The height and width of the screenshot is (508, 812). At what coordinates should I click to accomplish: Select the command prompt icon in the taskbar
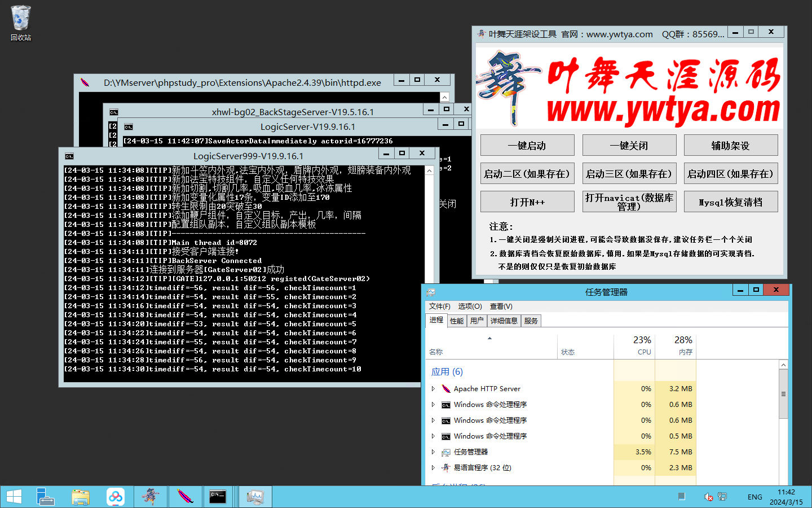(x=219, y=497)
